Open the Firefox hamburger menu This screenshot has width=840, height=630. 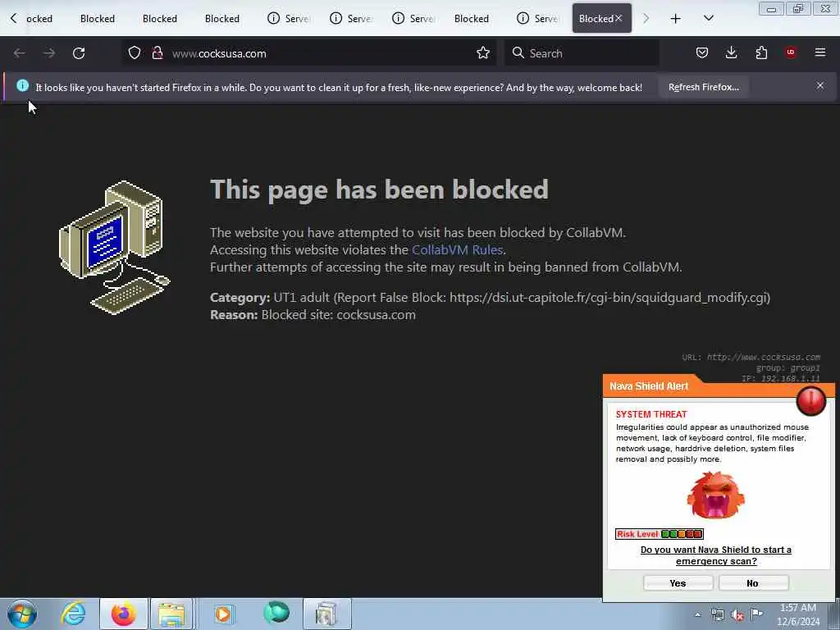(x=820, y=52)
